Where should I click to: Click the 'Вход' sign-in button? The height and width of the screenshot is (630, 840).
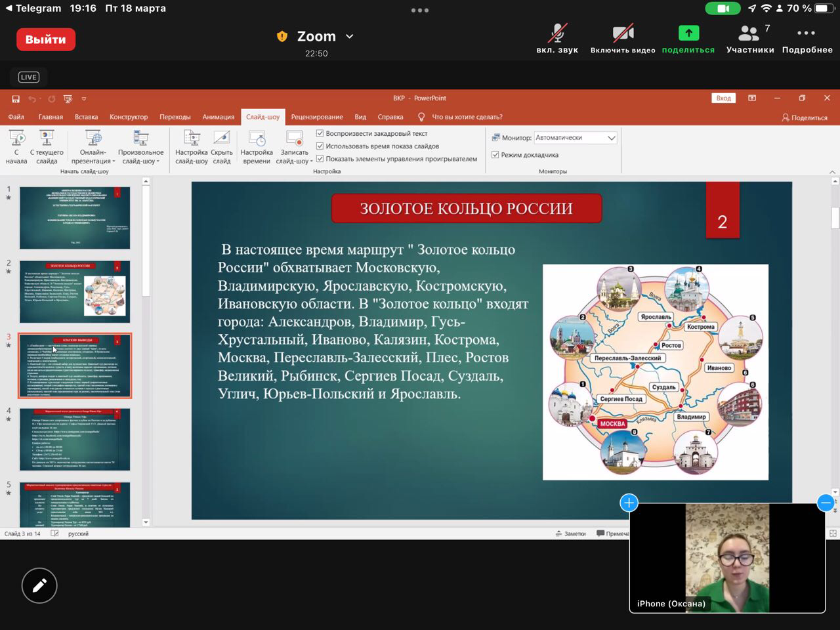coord(723,98)
